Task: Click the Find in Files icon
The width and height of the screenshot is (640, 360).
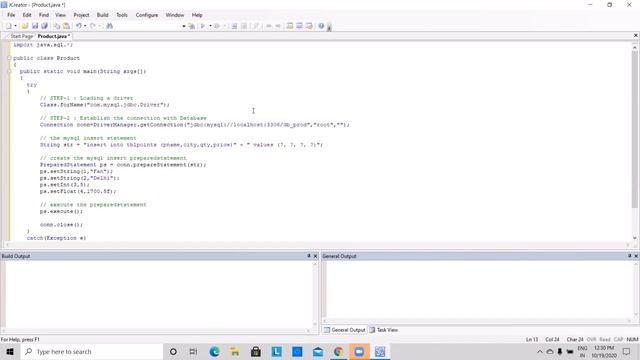Action: pos(191,26)
